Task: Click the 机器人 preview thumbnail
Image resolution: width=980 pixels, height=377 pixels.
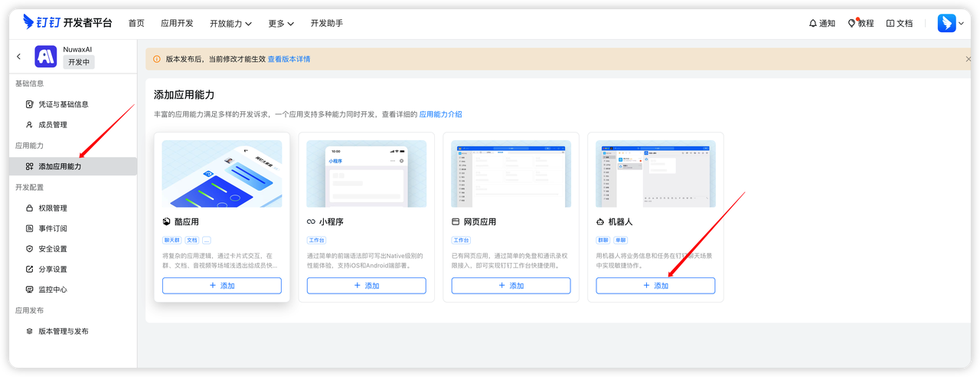Action: (x=656, y=174)
